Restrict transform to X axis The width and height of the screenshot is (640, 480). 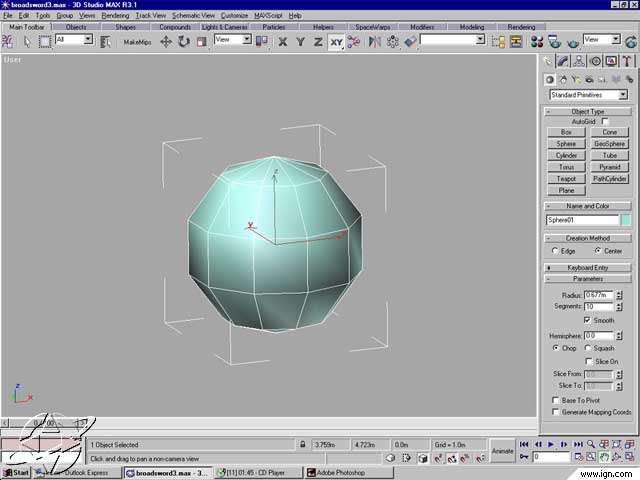pos(283,42)
